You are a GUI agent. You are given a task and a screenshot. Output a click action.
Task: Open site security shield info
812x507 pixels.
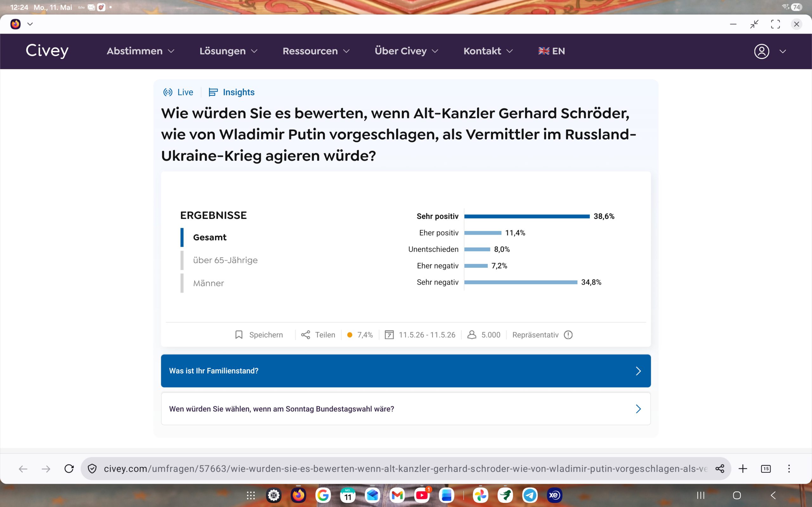[x=92, y=469]
